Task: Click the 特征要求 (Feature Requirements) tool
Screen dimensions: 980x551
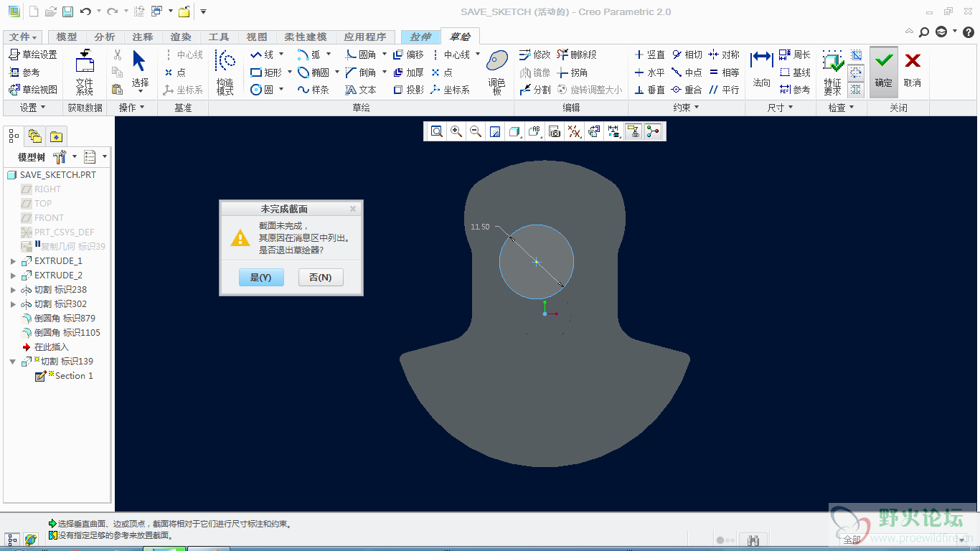Action: click(x=832, y=73)
